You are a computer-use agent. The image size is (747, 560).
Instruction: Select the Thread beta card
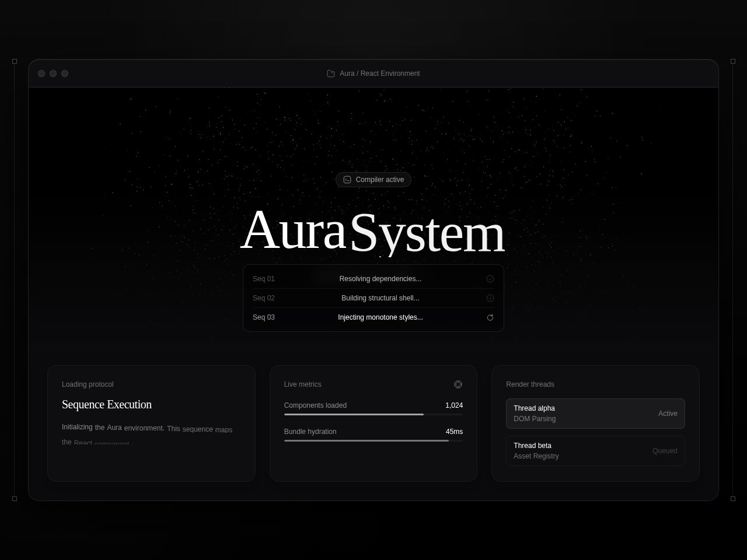[595, 451]
